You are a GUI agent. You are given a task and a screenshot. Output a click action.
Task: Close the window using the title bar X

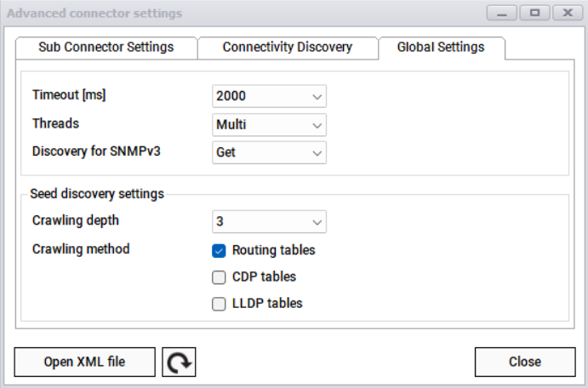click(x=566, y=14)
